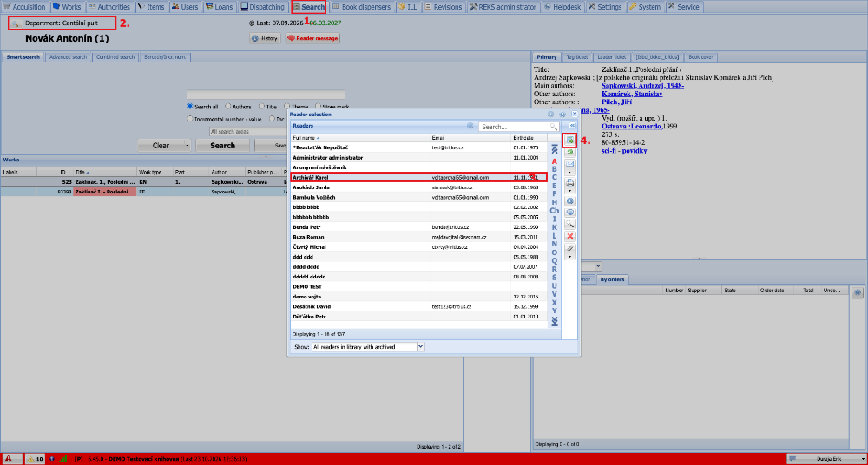Open the Clear button dropdown arrow
This screenshot has width=868, height=465.
pos(187,146)
